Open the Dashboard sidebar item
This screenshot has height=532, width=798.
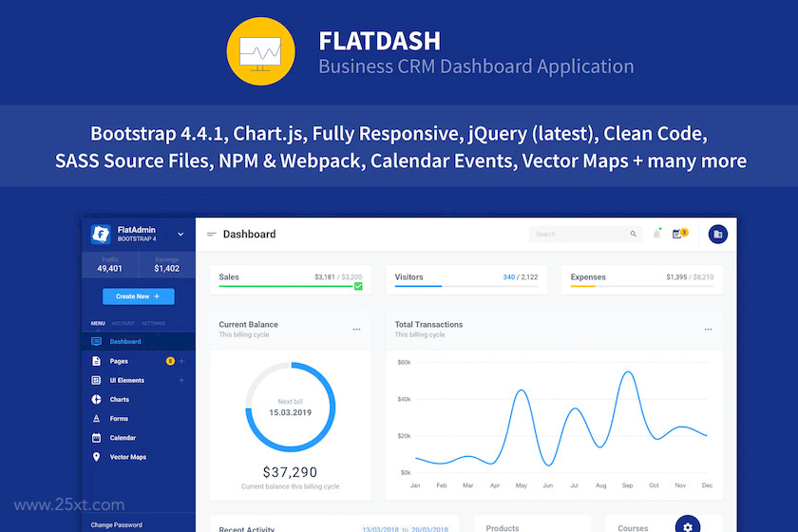(x=139, y=342)
